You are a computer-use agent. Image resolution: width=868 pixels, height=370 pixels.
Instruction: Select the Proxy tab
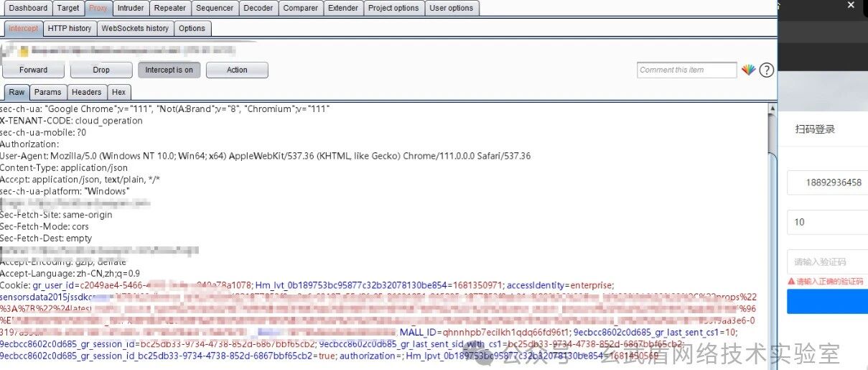(x=98, y=8)
